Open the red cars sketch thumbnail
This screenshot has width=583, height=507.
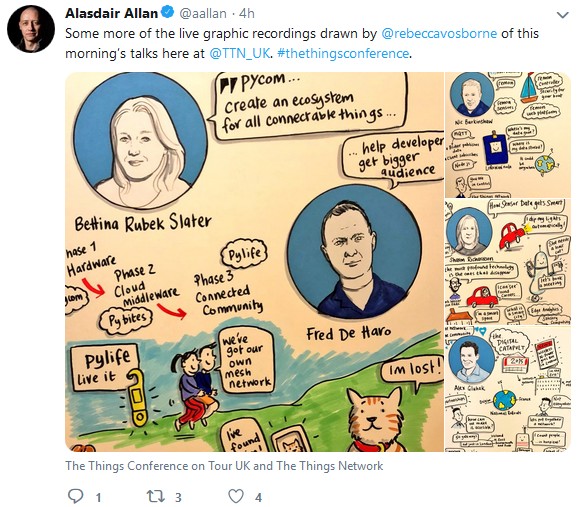point(508,262)
